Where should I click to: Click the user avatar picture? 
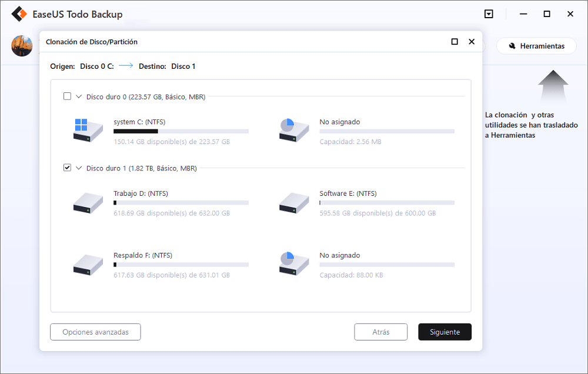click(x=22, y=46)
